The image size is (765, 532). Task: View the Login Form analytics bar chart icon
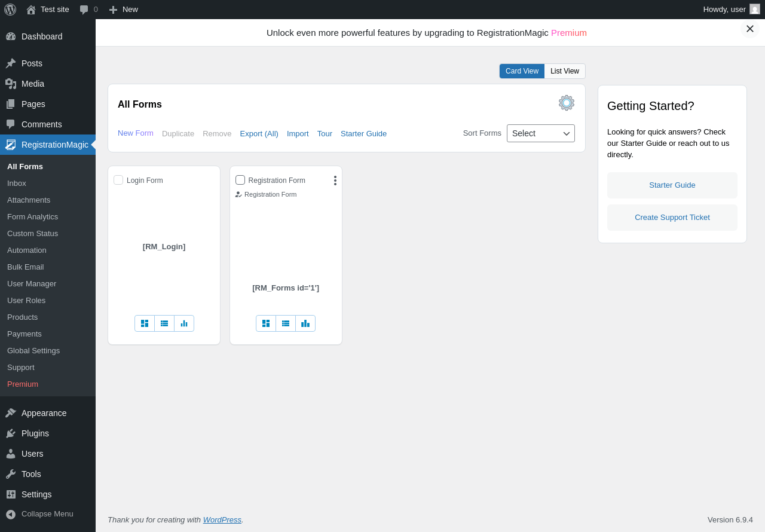coord(184,323)
